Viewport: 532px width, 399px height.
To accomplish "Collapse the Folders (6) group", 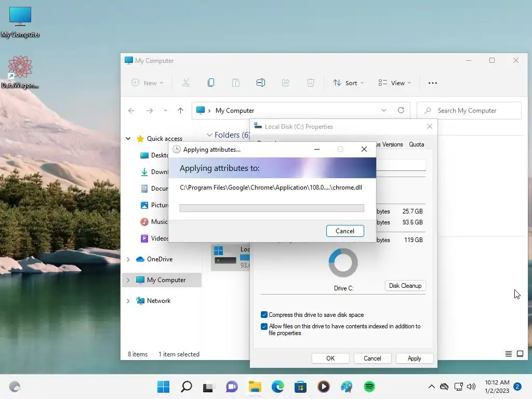I will point(209,135).
